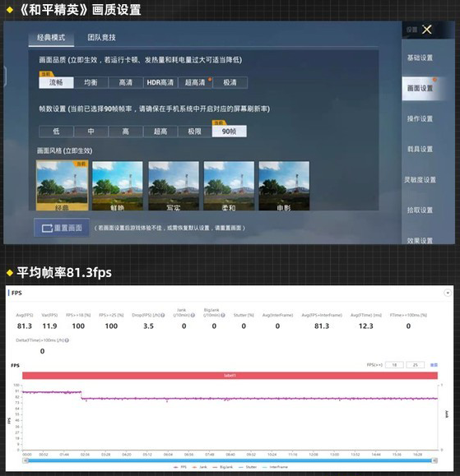The width and height of the screenshot is (460, 476).
Task: Edit the FPS threshold field showing 25
Action: pyautogui.click(x=415, y=365)
